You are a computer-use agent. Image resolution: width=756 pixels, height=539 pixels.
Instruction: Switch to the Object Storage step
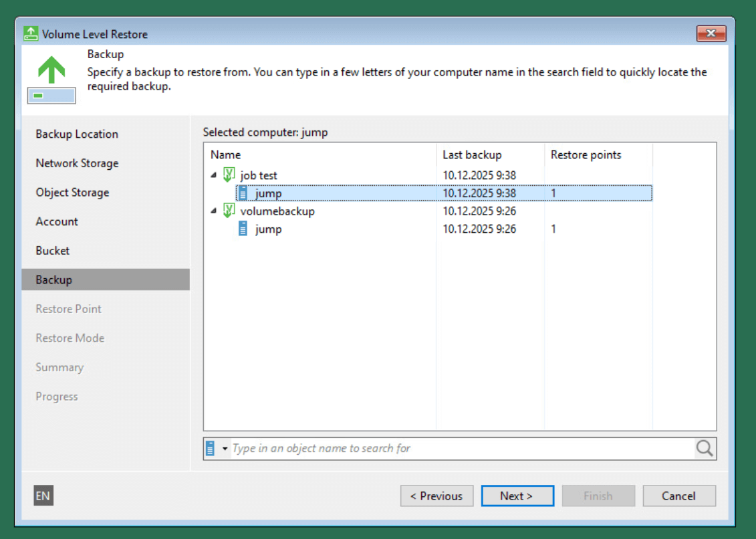(72, 193)
